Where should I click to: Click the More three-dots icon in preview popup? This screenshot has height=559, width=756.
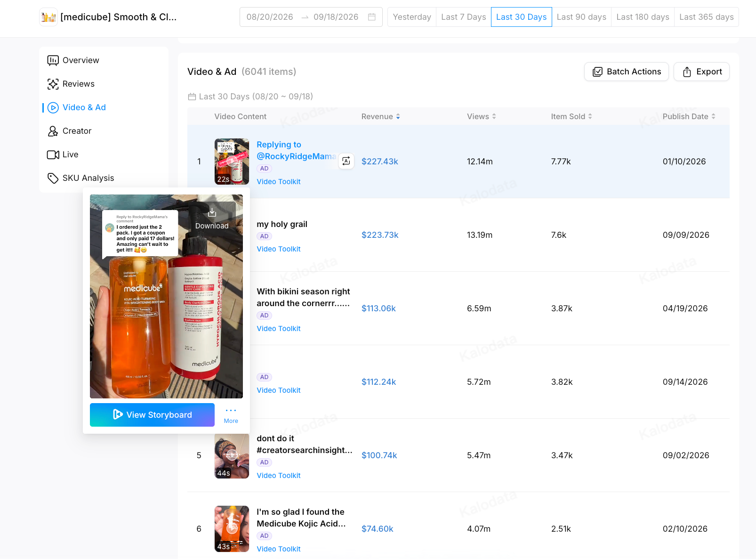pos(231,411)
